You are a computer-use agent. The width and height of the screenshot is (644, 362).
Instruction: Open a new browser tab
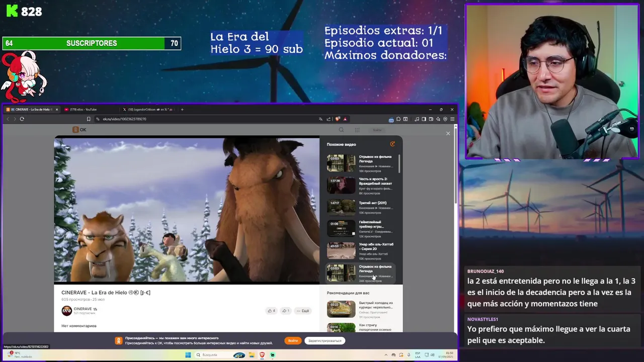pos(182,110)
